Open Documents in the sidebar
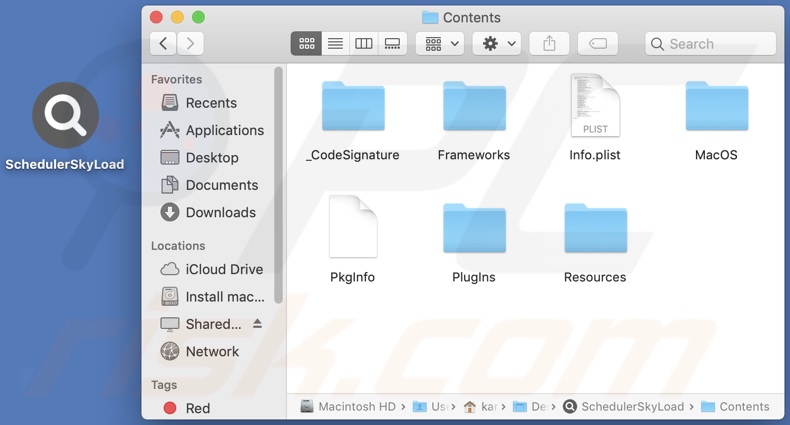 [x=209, y=185]
